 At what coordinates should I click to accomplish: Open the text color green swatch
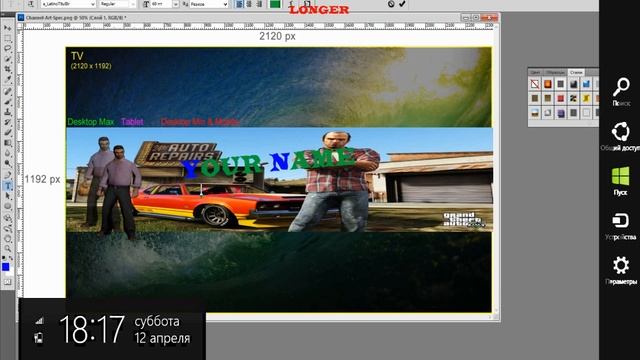(275, 4)
